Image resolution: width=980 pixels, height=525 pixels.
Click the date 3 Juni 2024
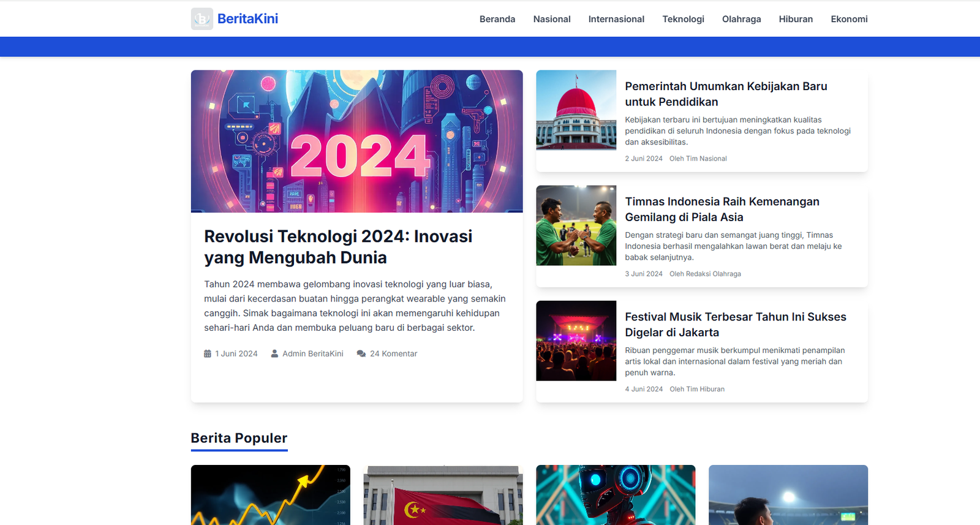pos(644,274)
